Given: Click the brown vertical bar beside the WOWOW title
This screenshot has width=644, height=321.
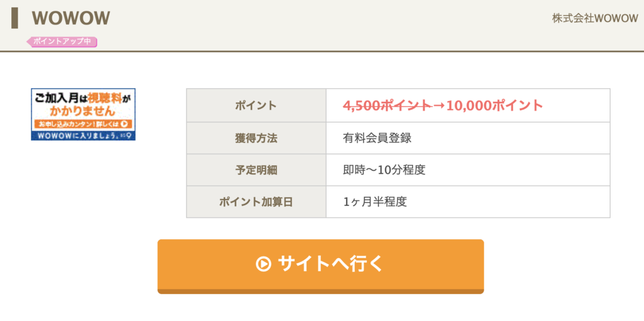Looking at the screenshot, I should pos(15,18).
